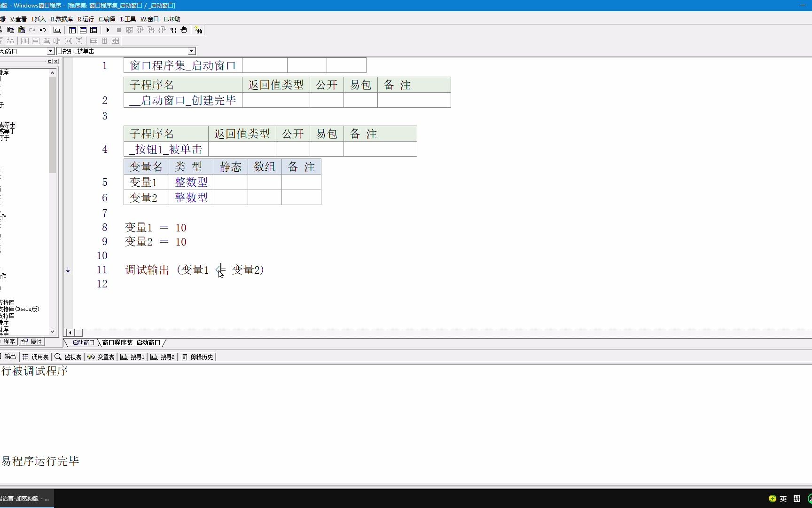812x508 pixels.
Task: Open the 输出 bottom tab
Action: click(x=9, y=357)
